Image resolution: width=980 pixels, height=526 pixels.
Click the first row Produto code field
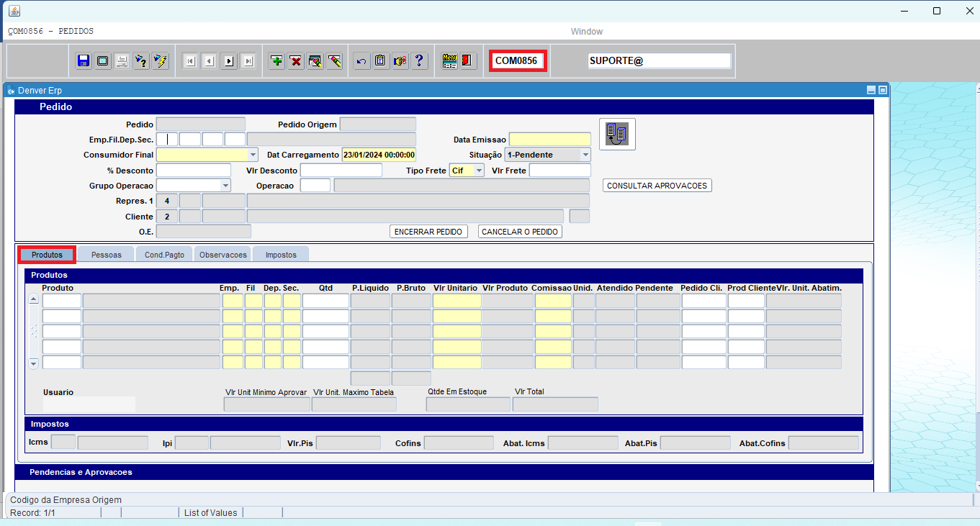62,301
